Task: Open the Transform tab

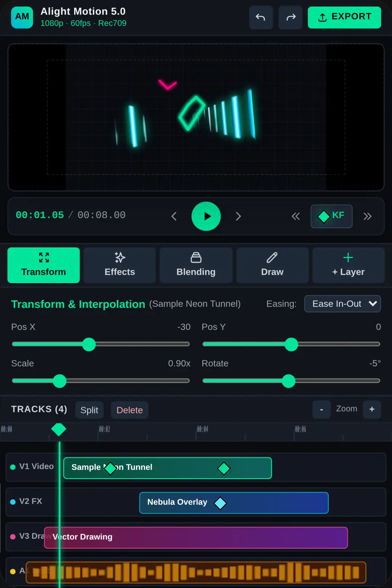Action: tap(44, 265)
